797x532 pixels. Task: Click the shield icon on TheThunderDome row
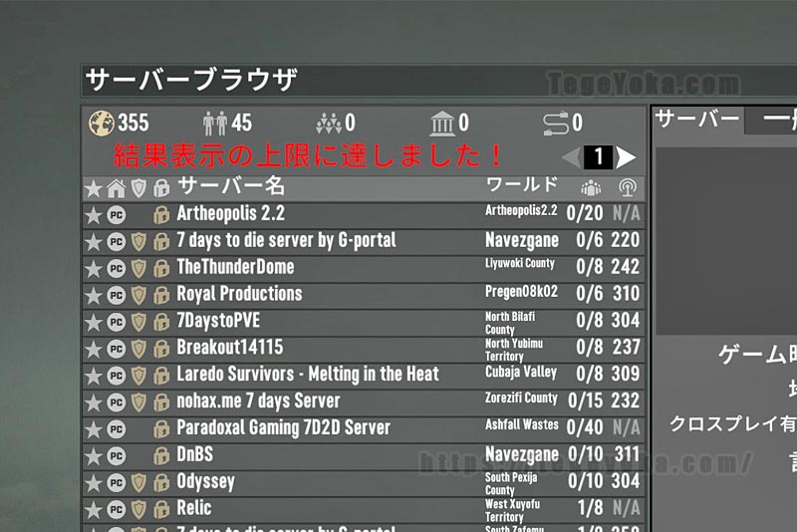pos(138,269)
